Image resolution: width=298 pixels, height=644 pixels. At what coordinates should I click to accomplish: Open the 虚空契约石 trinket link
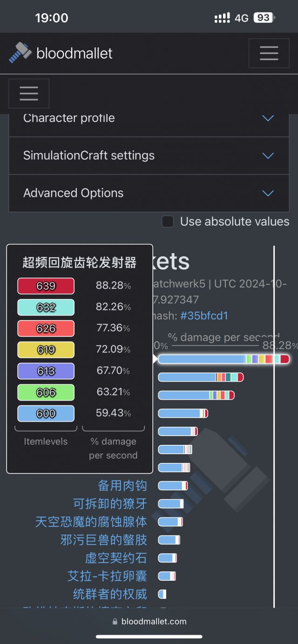click(x=116, y=557)
